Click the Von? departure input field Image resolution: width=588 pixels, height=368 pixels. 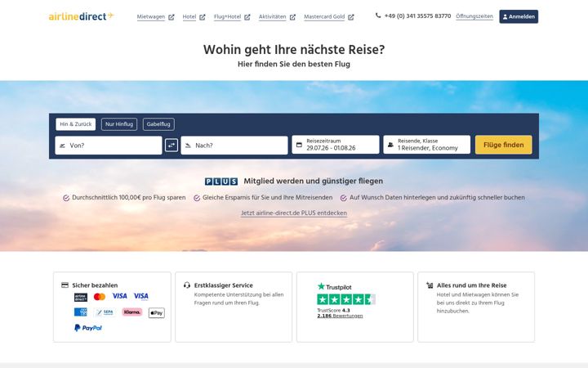pos(109,146)
